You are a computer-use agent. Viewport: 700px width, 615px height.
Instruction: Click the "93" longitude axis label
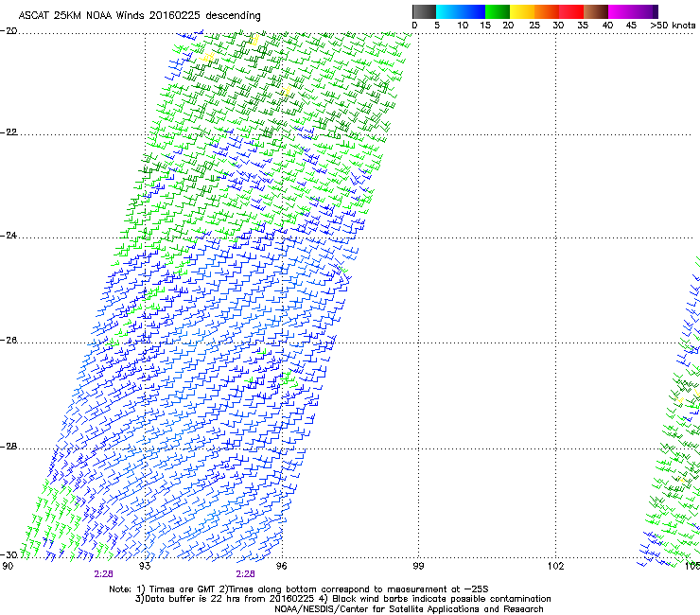point(145,567)
